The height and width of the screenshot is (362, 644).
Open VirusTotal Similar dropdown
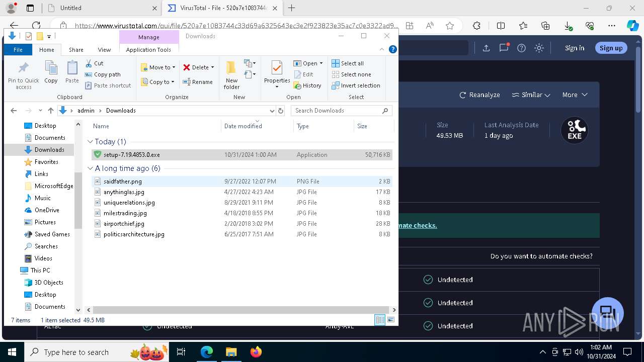[531, 95]
